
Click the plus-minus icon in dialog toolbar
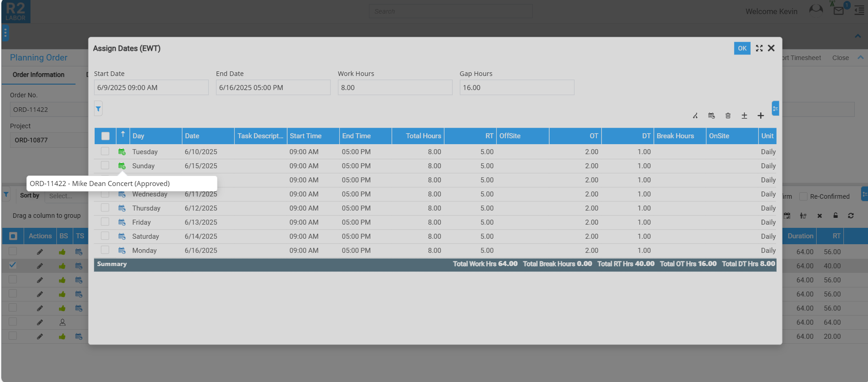[x=744, y=116]
